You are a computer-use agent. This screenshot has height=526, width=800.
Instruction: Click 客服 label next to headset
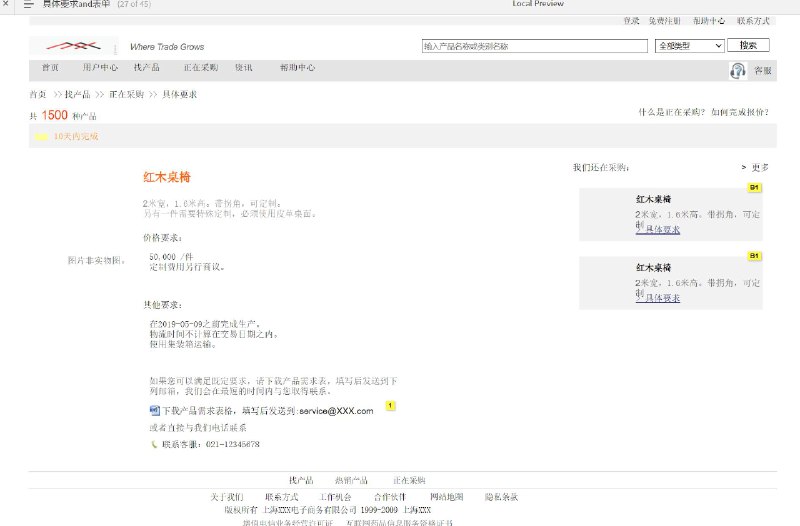coord(763,71)
